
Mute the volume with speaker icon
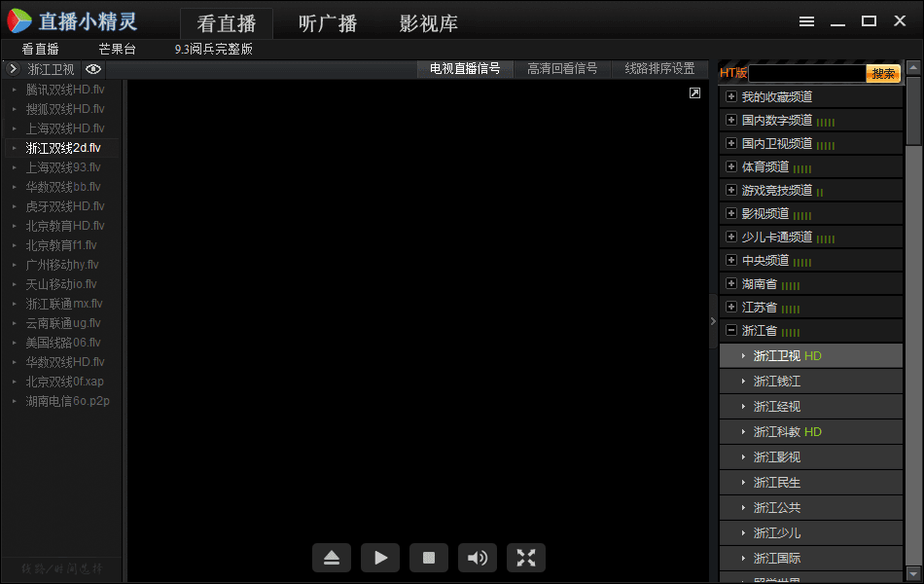click(478, 558)
